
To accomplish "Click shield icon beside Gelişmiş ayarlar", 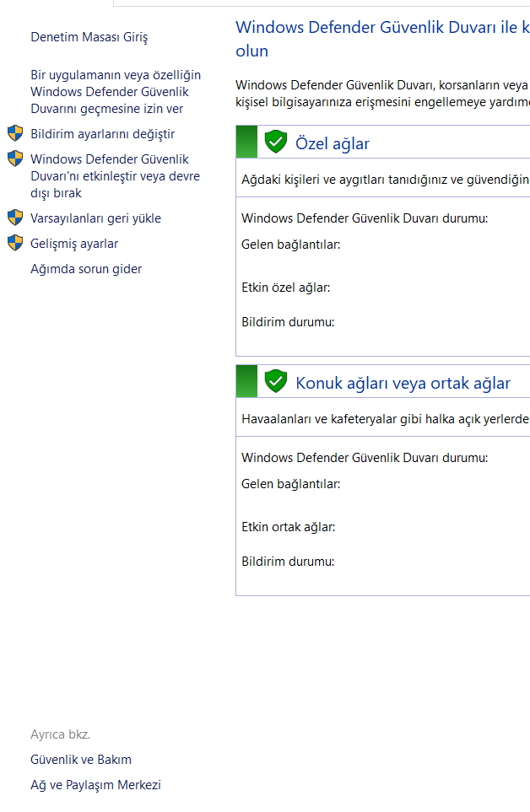I will tap(15, 243).
